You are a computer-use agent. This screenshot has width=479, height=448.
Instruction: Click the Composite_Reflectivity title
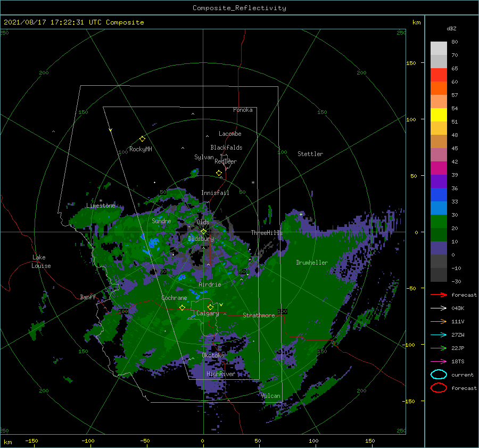pos(240,8)
